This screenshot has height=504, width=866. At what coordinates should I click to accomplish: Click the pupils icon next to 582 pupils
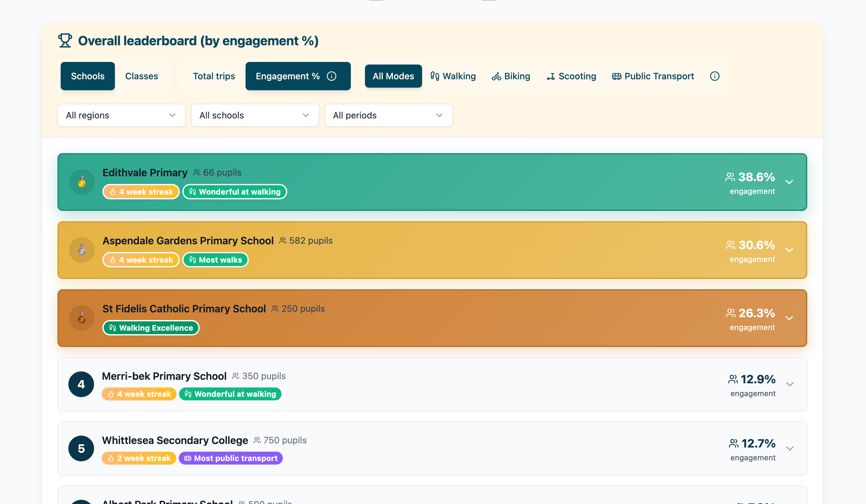click(x=282, y=241)
